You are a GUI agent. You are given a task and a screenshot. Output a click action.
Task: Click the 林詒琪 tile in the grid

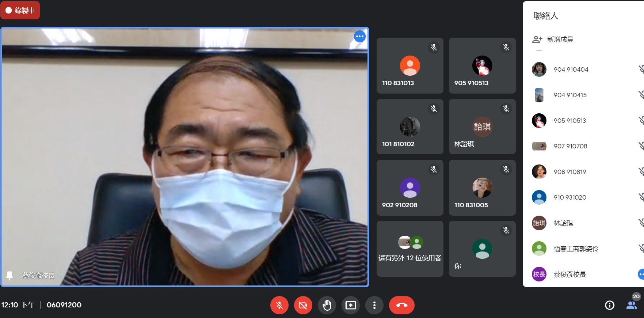point(482,126)
